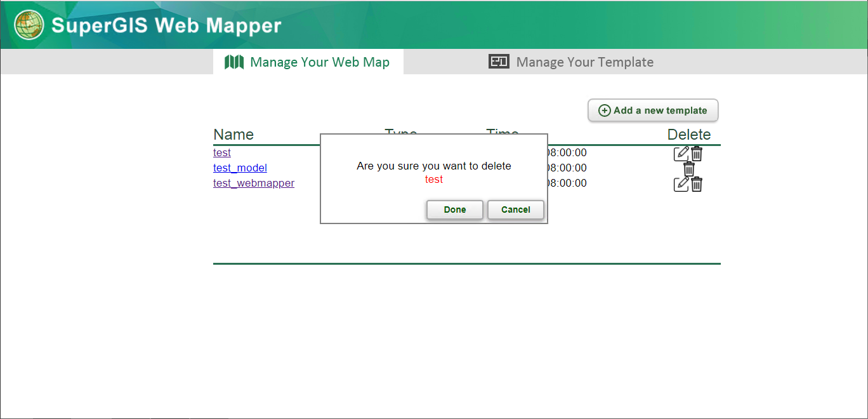Screen dimensions: 868x419
Task: Delete the test row via trash icon
Action: click(x=697, y=153)
